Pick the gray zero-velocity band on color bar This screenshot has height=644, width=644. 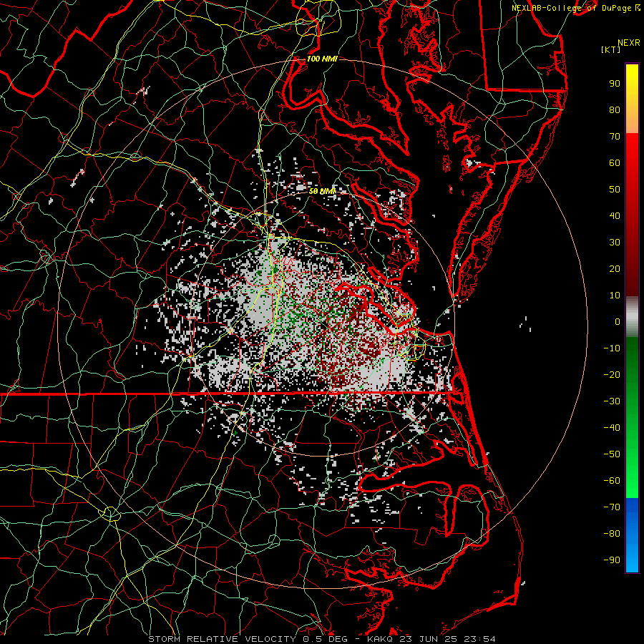pyautogui.click(x=632, y=317)
